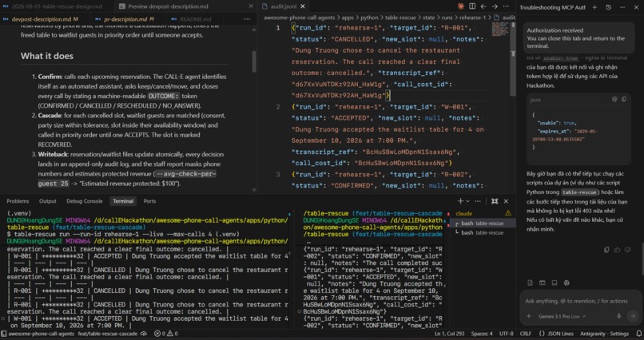The image size is (644, 340).
Task: Change end of line CRLF setting
Action: [525, 334]
